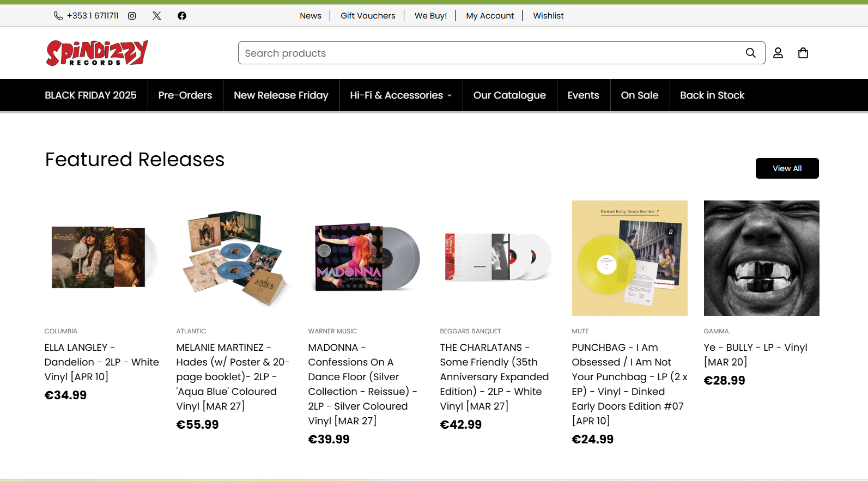
Task: Open the shopping bag cart icon
Action: click(x=803, y=53)
